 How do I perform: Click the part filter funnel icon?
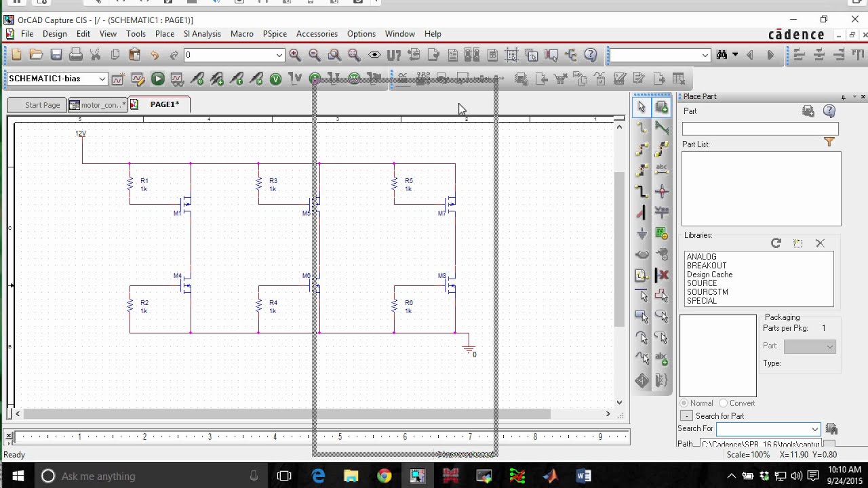pos(829,142)
